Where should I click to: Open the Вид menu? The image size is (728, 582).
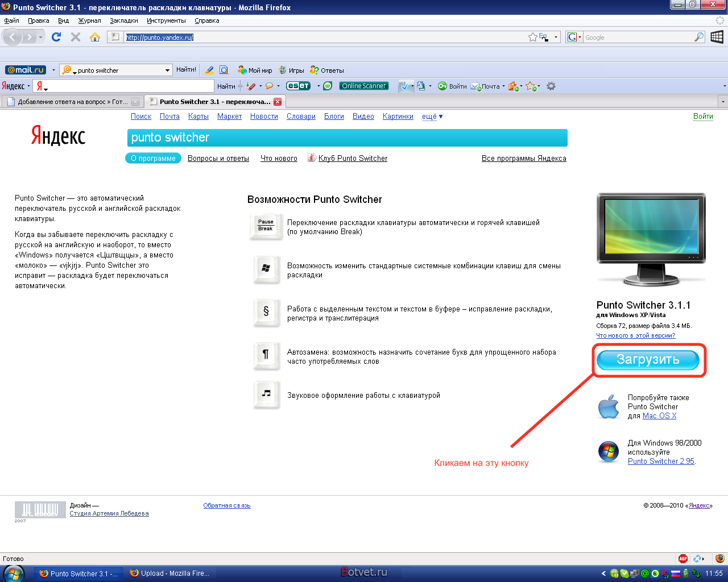click(63, 20)
